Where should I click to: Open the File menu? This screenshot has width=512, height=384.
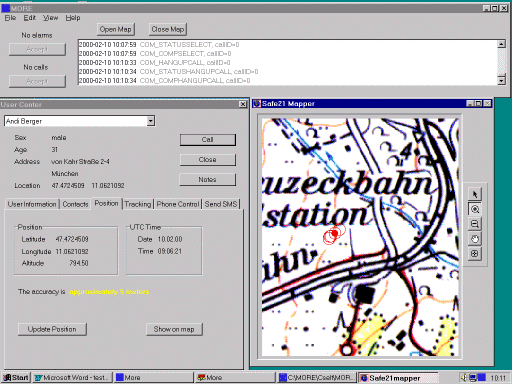pos(10,18)
